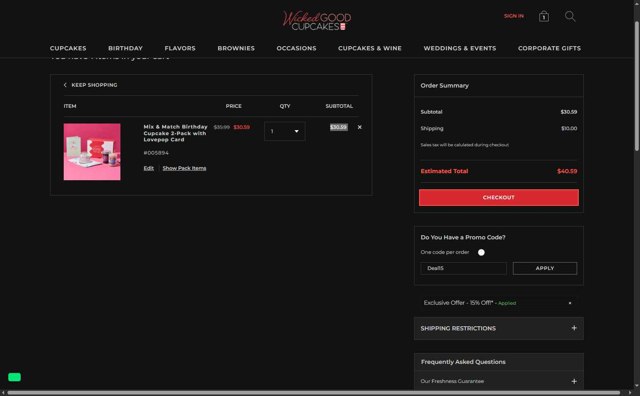Click the Order Summary heading
640x396 pixels.
coord(444,85)
